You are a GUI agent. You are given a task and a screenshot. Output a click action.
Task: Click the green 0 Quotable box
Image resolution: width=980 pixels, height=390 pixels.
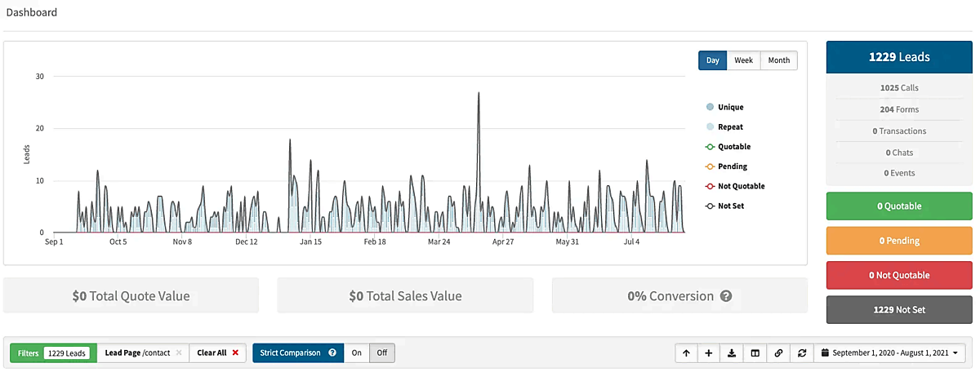click(x=900, y=206)
